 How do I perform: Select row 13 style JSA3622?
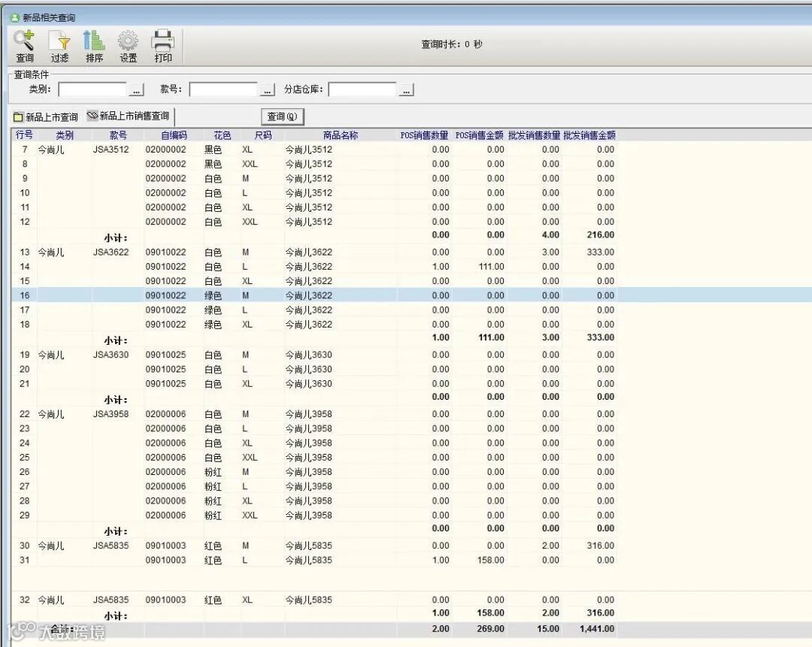click(x=111, y=252)
